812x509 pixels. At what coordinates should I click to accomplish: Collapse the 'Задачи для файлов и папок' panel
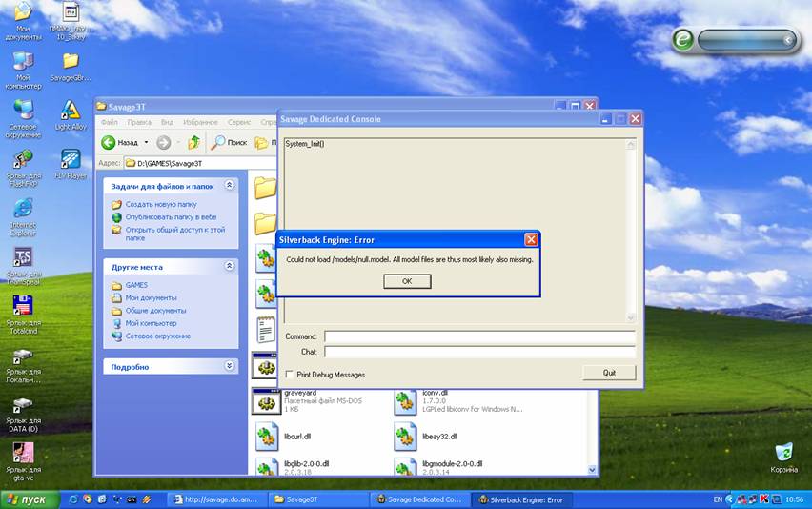(x=230, y=185)
